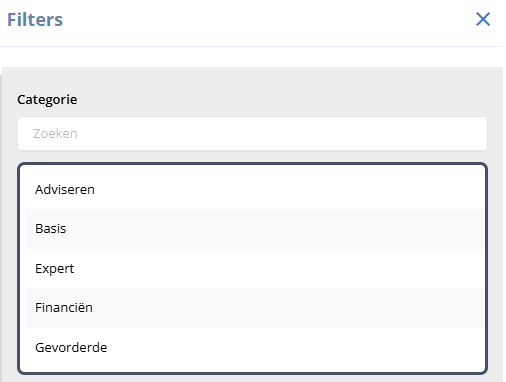Viewport: 506px width, 382px height.
Task: Click the Zoeken search field
Action: click(x=252, y=133)
